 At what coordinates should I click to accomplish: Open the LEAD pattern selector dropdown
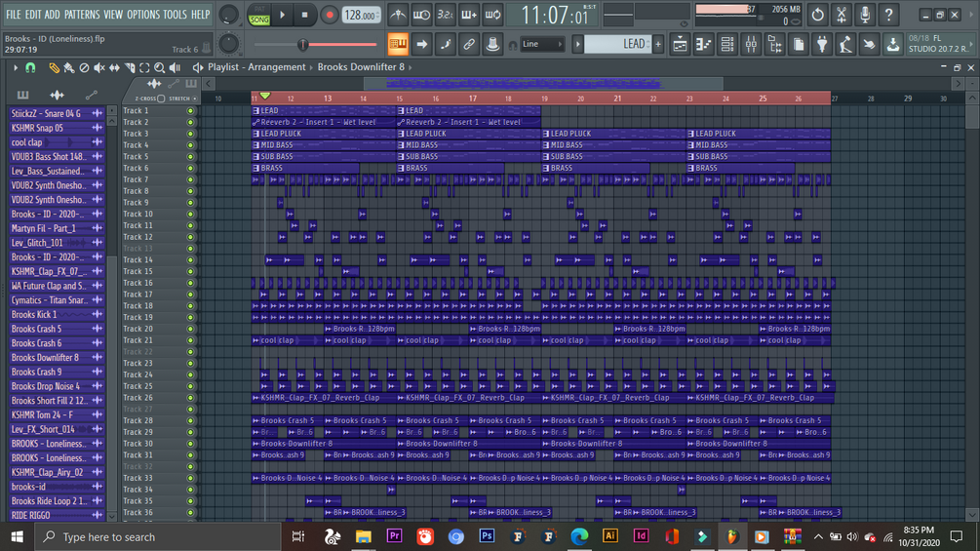click(617, 44)
